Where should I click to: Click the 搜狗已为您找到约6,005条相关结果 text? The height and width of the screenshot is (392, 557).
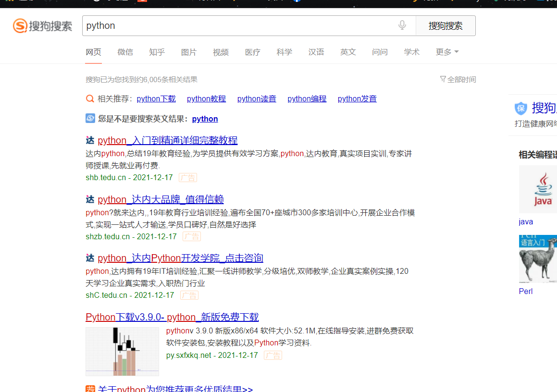[141, 80]
